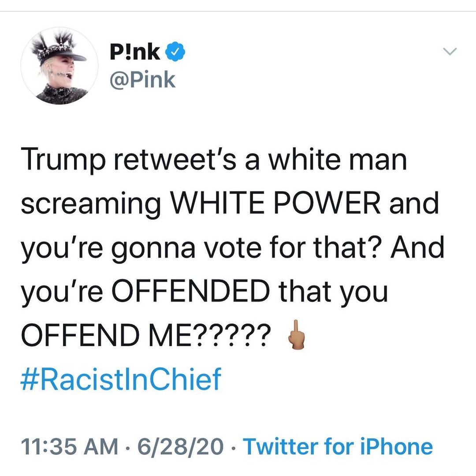
Task: Click "OFFEND ME?????" in the tweet
Action: click(144, 336)
